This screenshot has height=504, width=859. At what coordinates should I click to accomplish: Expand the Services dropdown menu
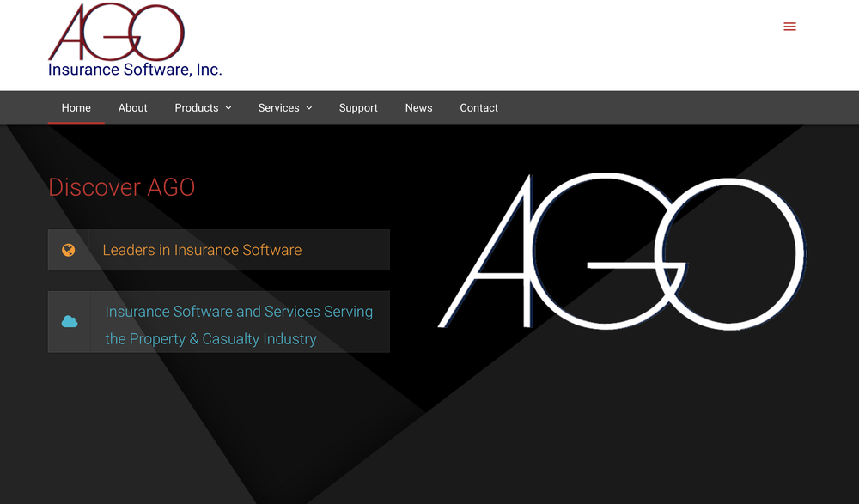(x=278, y=107)
